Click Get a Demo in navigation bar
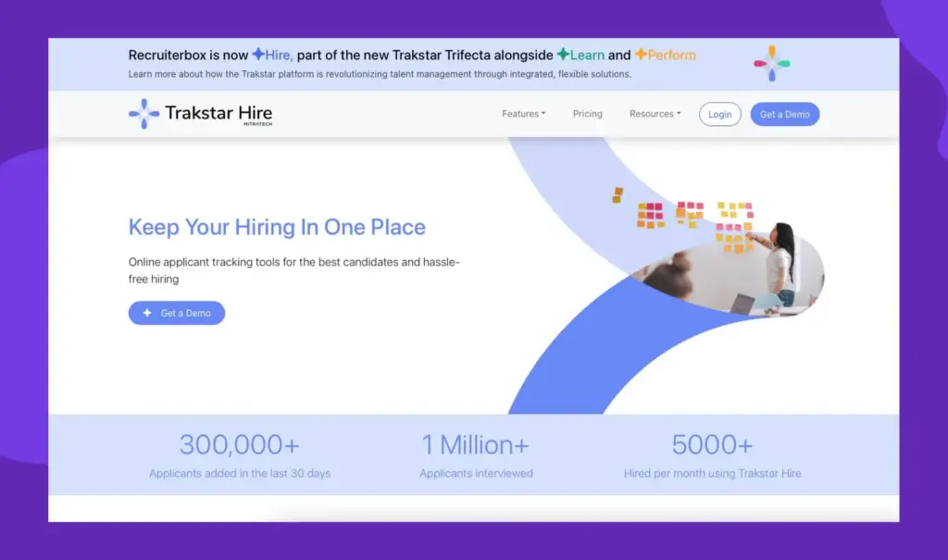The height and width of the screenshot is (560, 948). 785,114
